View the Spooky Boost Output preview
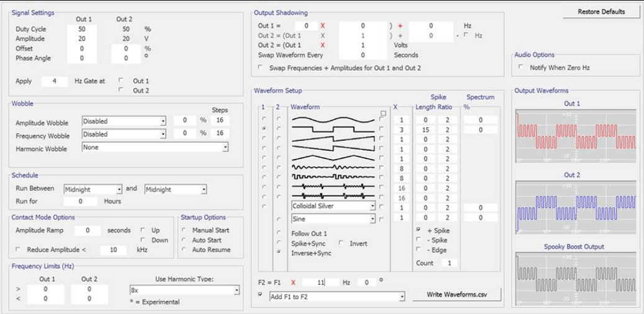The width and height of the screenshot is (644, 314). click(x=576, y=279)
